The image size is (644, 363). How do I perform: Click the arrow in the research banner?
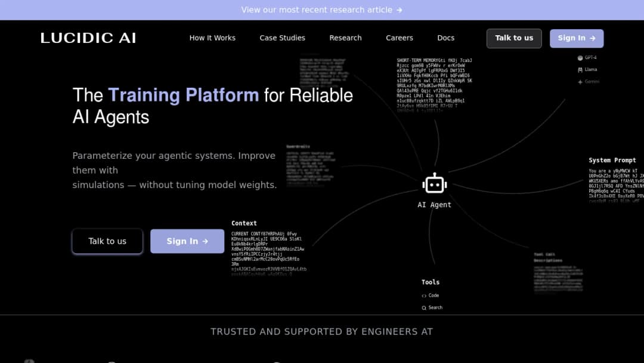[x=399, y=10]
